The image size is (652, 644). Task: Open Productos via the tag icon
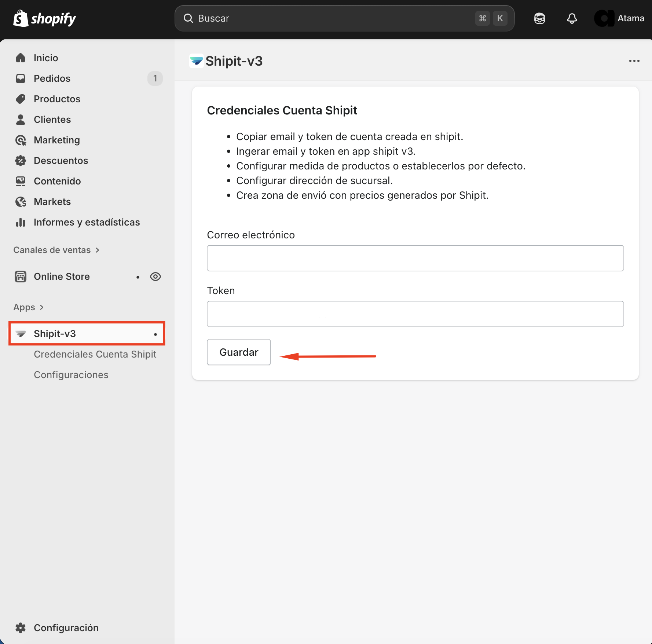point(21,99)
